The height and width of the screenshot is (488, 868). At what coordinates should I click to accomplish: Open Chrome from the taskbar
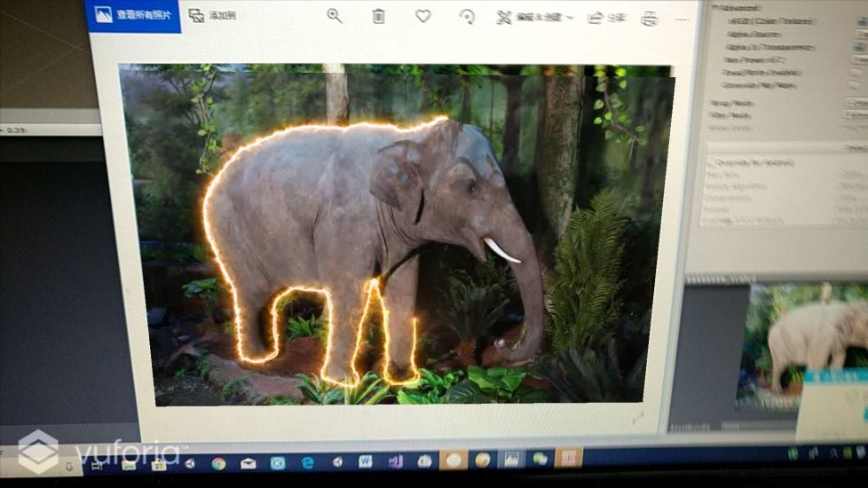tap(218, 462)
